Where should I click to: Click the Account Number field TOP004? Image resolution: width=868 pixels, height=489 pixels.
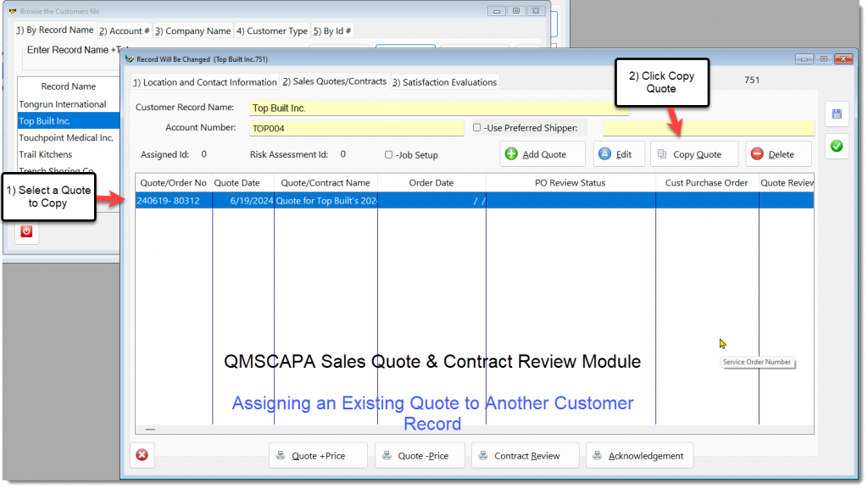click(x=357, y=128)
